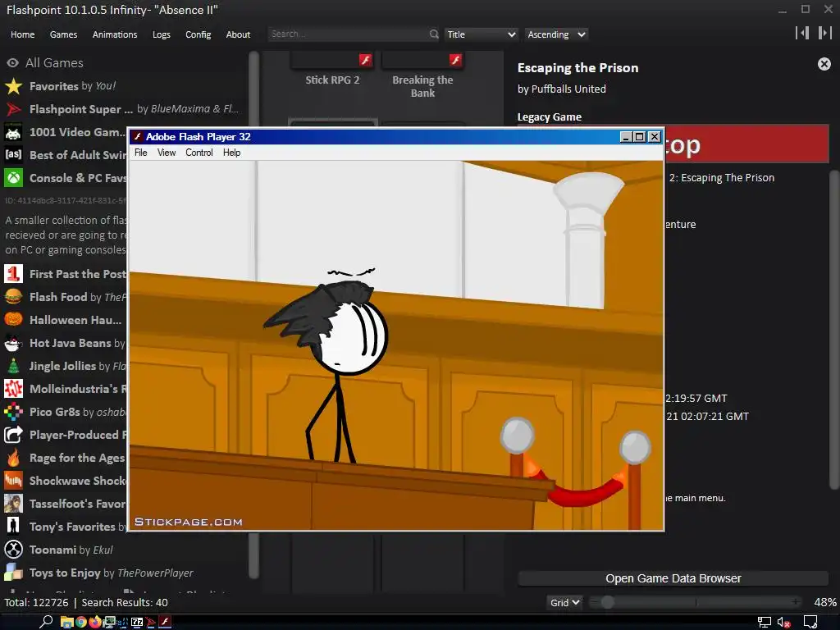
Task: Open Firefox from the taskbar
Action: (x=95, y=622)
